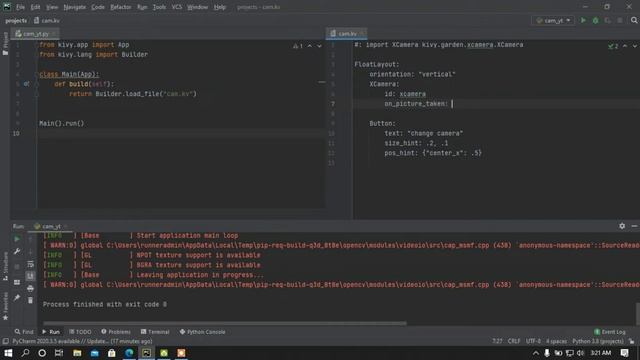This screenshot has height=360, width=640.
Task: Open Windows taskbar search
Action: [x=25, y=353]
